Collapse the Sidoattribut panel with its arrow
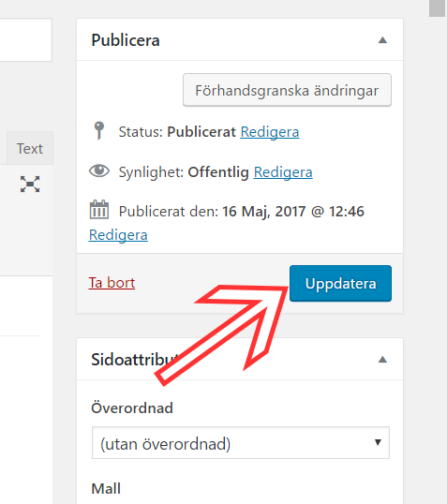 tap(382, 360)
